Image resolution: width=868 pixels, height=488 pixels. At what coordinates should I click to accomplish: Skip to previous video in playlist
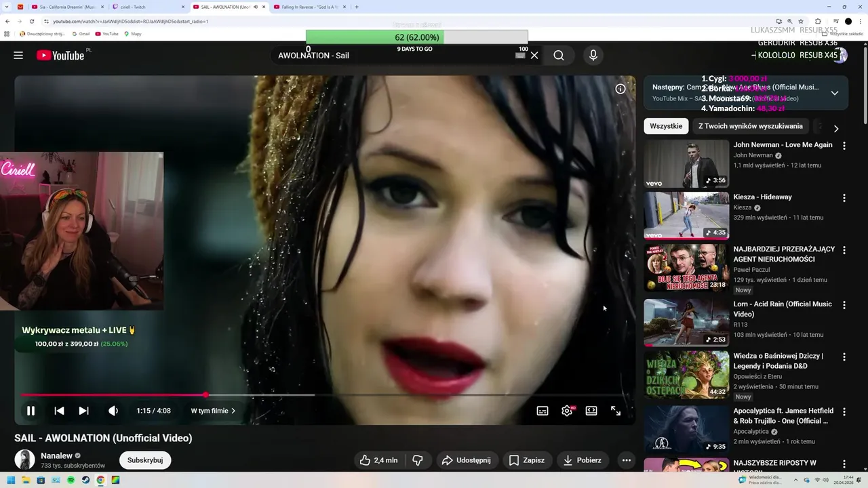(x=59, y=411)
